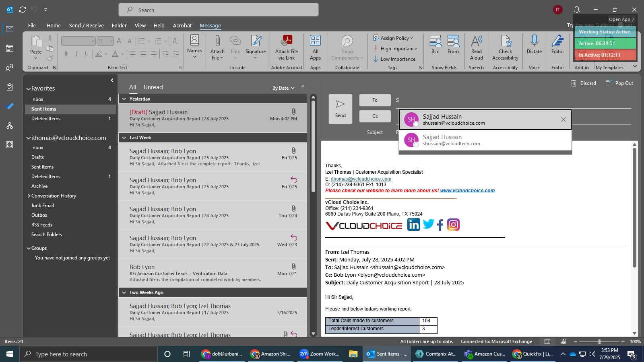Switch to the Home tab
This screenshot has height=362, width=644.
[54, 25]
